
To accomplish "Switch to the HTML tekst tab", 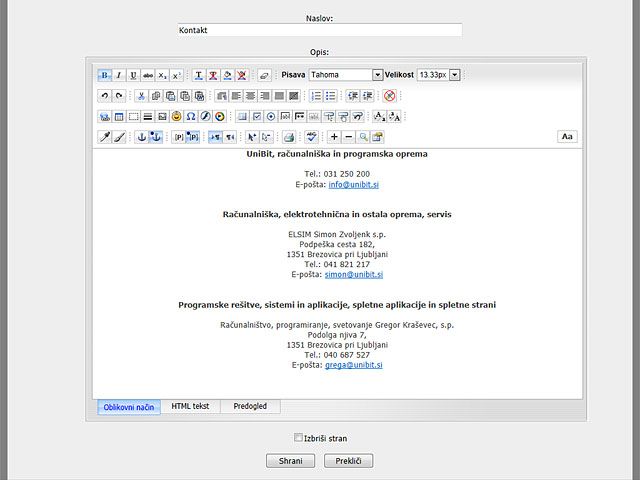I will point(190,407).
